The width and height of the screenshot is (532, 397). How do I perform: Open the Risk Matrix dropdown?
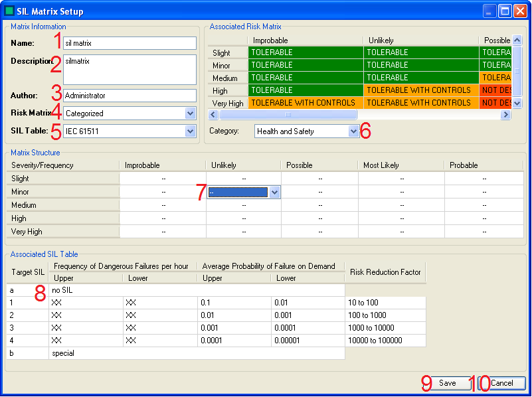(191, 114)
